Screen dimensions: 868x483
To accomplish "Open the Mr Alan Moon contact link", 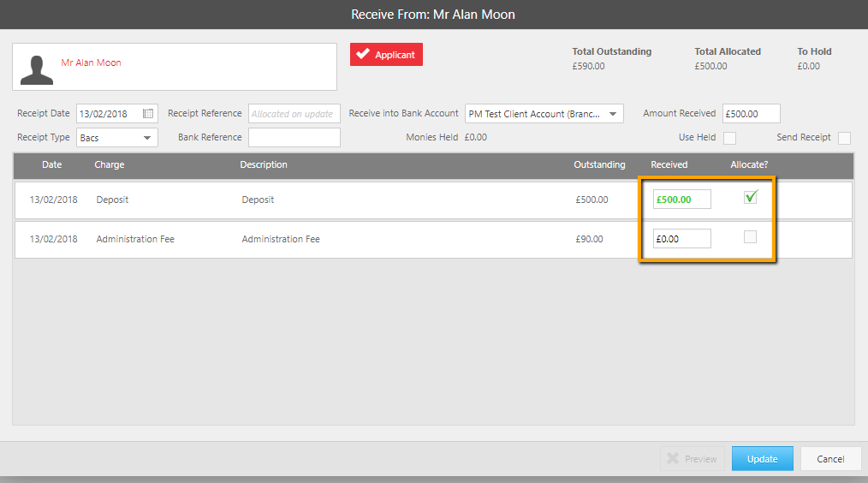I will (91, 63).
